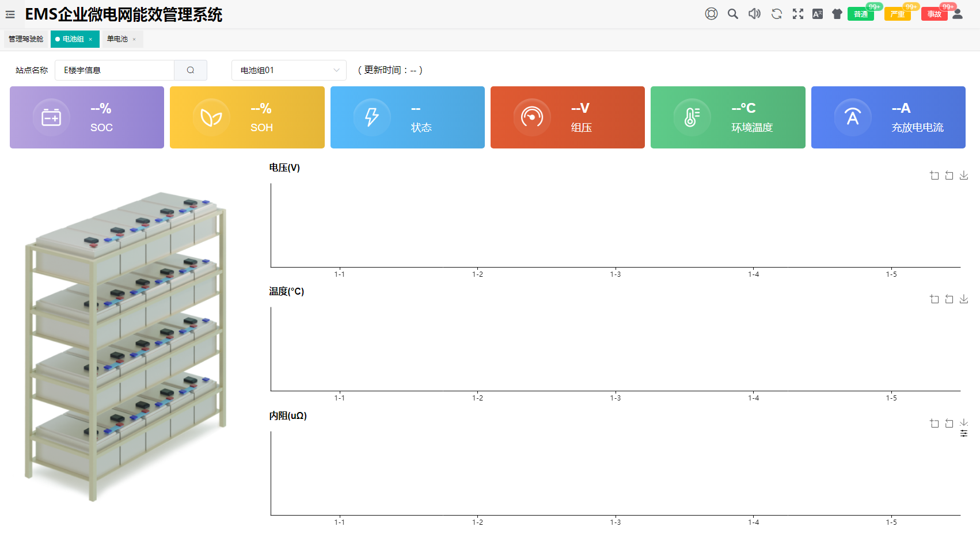This screenshot has height=534, width=980.
Task: Enable area zoom on 电压 chart
Action: [x=935, y=176]
